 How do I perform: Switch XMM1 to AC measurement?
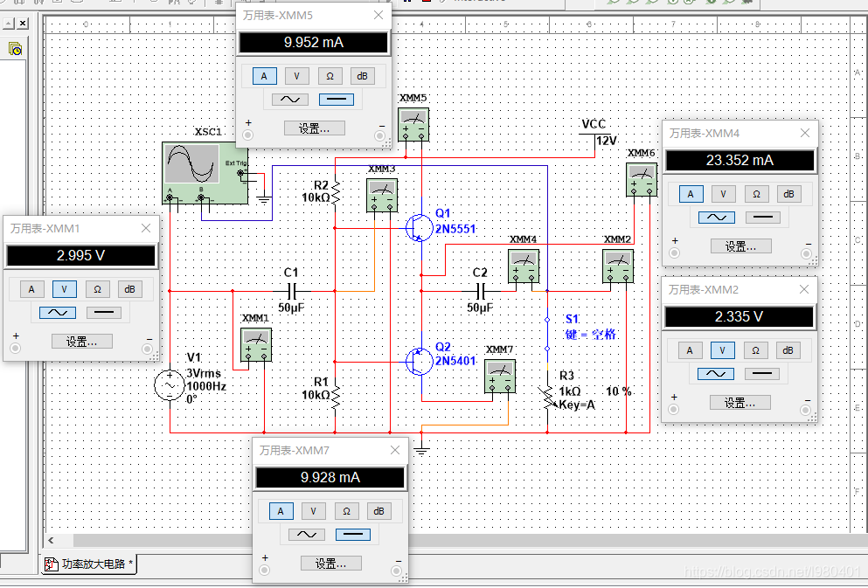(58, 313)
